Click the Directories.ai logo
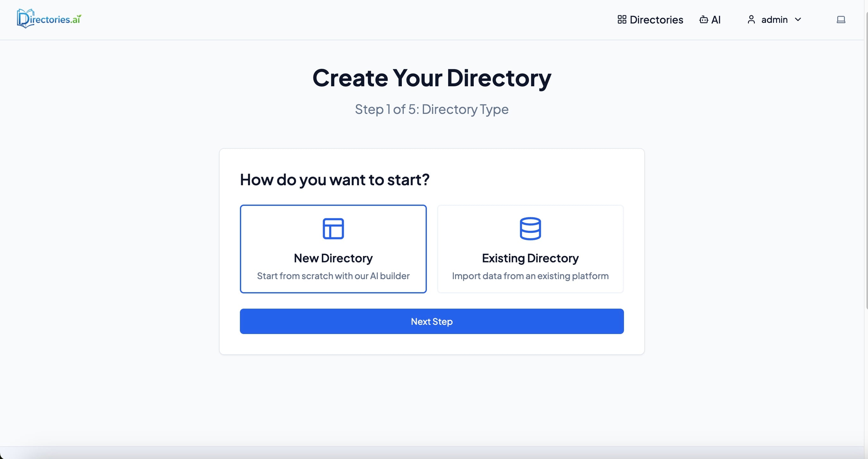This screenshot has height=459, width=868. coord(49,19)
